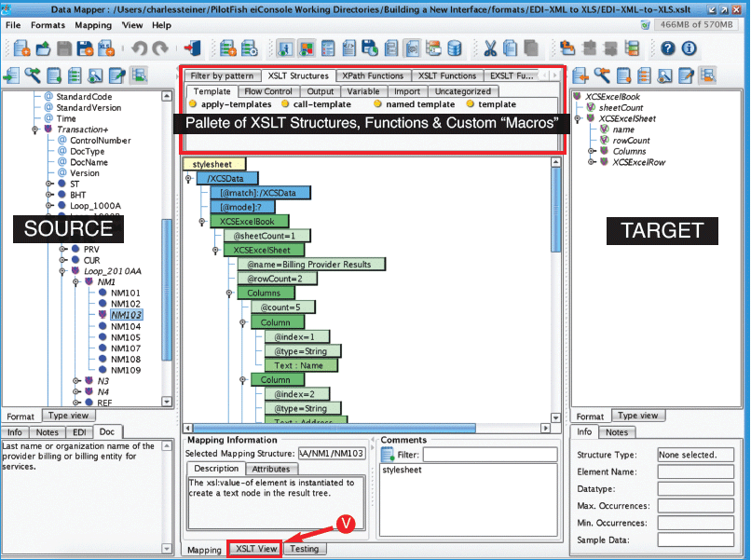Click the blue database cylinder icon
The height and width of the screenshot is (560, 751).
coord(454,48)
